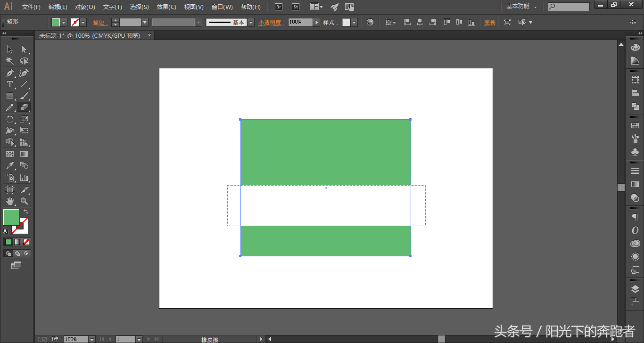Image resolution: width=644 pixels, height=343 pixels.
Task: Select the Eyedropper tool
Action: [x=10, y=165]
